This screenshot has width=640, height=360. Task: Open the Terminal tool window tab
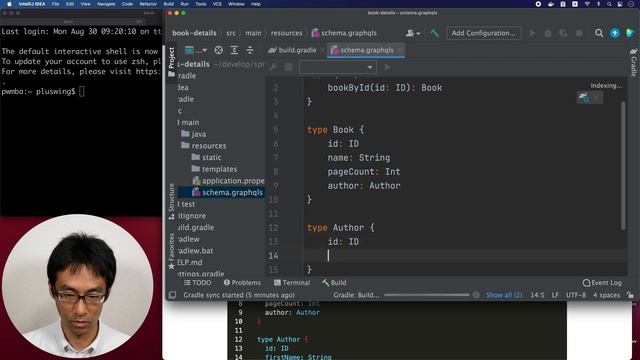click(292, 282)
